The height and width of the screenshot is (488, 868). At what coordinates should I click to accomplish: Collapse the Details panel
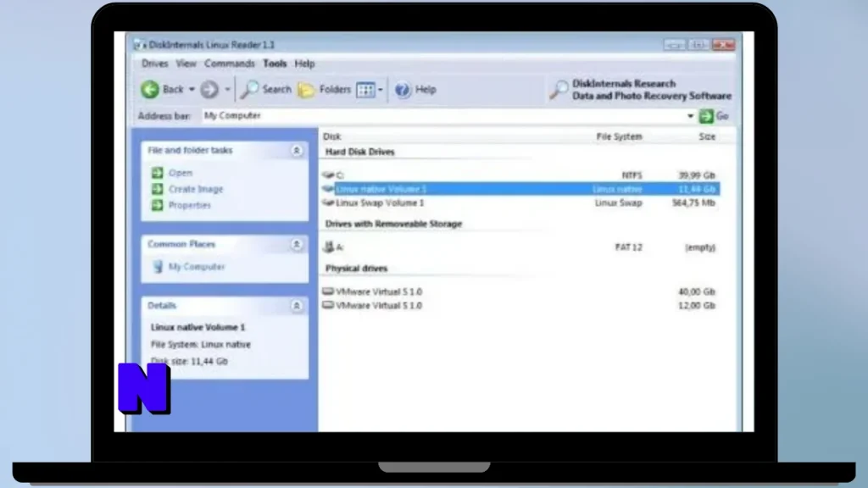point(297,306)
